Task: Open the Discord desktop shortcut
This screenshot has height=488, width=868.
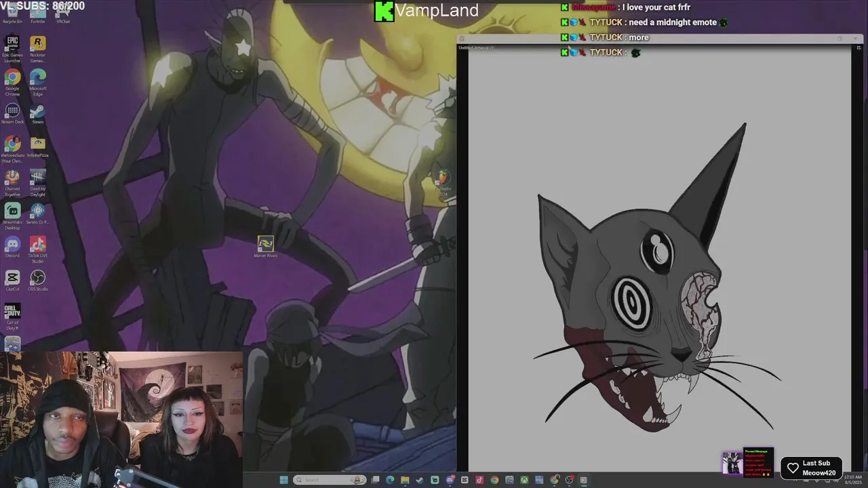Action: point(12,247)
